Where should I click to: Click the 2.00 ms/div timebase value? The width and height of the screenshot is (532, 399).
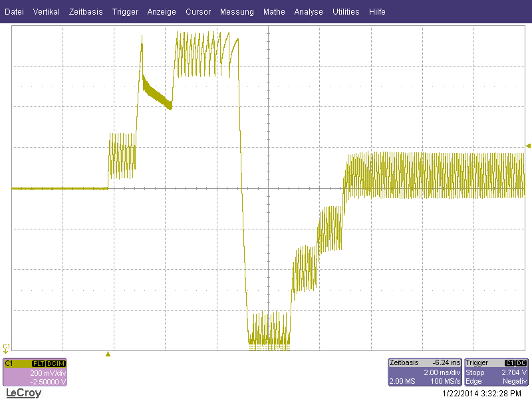point(442,372)
